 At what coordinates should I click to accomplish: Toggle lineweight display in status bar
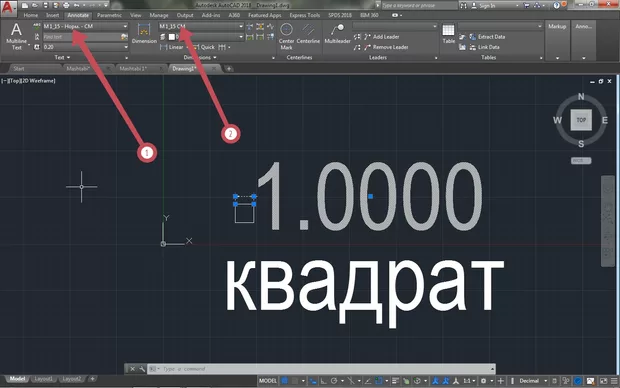pyautogui.click(x=395, y=381)
